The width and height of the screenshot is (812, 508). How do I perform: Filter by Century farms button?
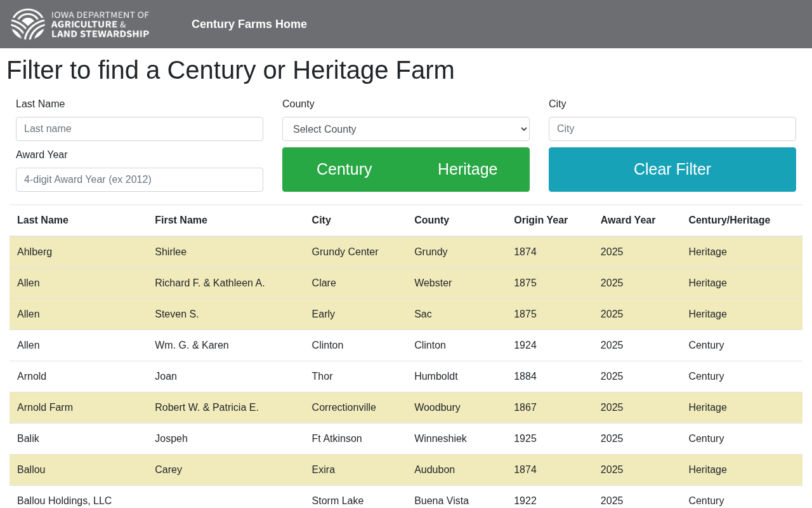(x=344, y=170)
